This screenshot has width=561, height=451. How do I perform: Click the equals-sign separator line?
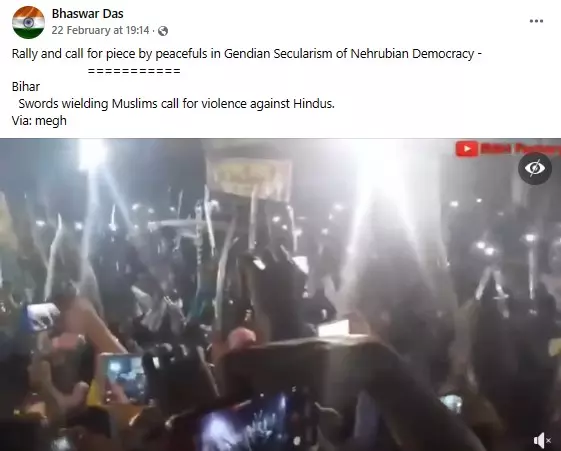tap(134, 71)
